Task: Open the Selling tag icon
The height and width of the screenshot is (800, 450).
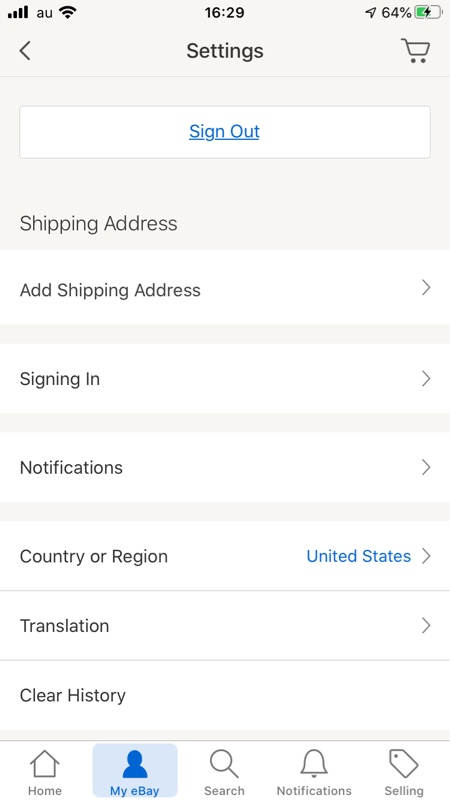Action: click(404, 763)
